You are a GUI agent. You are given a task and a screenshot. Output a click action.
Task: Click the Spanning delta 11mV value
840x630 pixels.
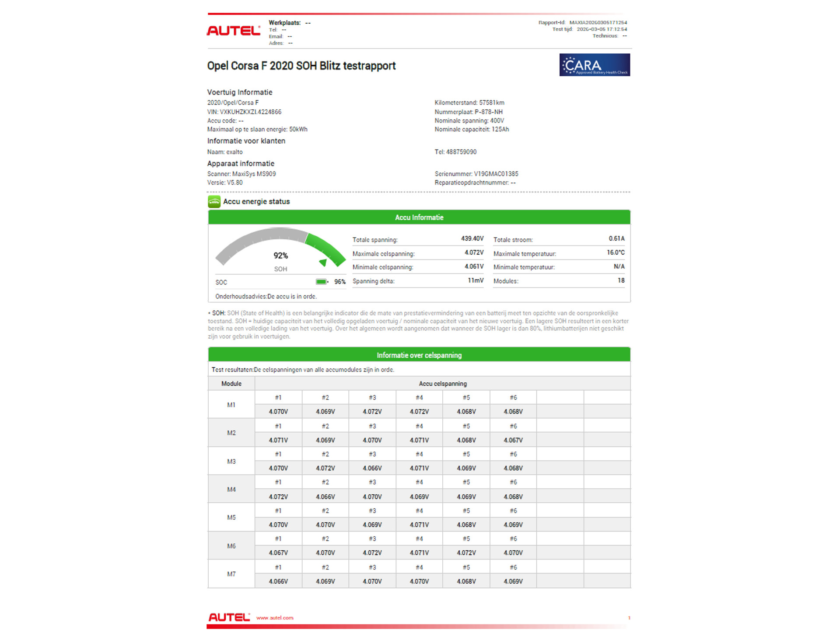coord(476,280)
